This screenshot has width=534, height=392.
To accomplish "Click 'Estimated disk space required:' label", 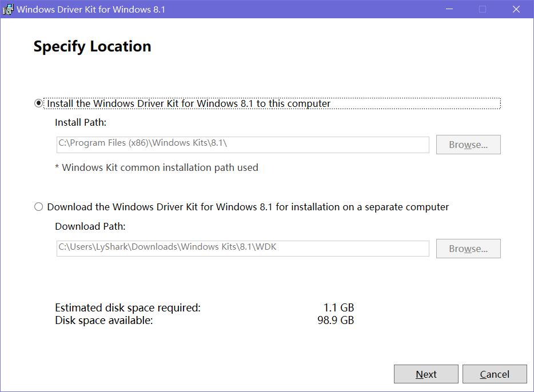I will pyautogui.click(x=127, y=307).
